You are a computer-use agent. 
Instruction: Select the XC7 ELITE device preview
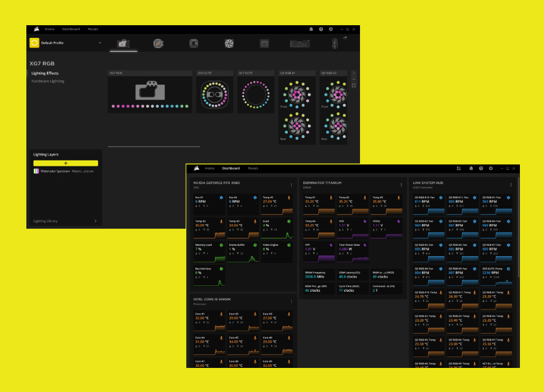(256, 92)
